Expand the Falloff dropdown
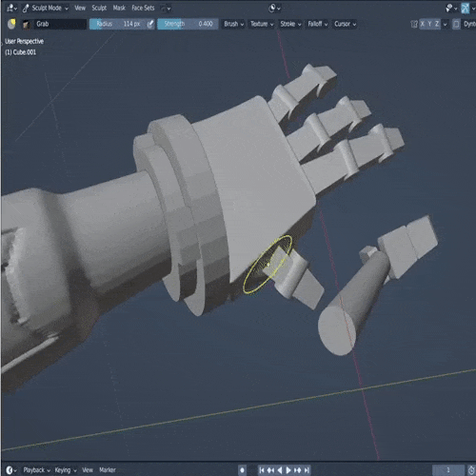Screen dimensions: 476x476 (x=317, y=24)
